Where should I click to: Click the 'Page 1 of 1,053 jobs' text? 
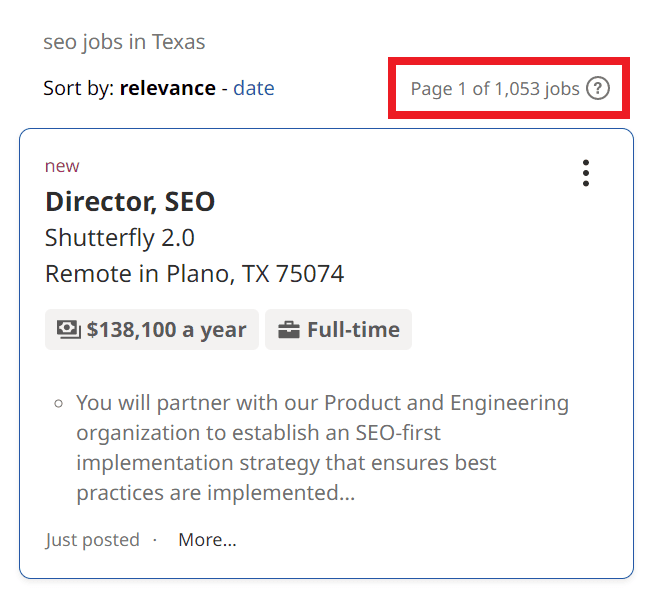[x=495, y=89]
